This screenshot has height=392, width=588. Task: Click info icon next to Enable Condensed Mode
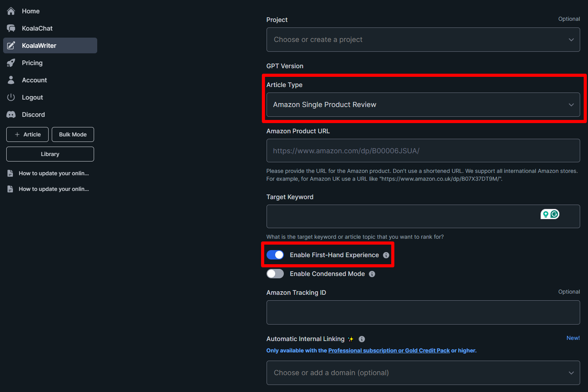pos(372,274)
